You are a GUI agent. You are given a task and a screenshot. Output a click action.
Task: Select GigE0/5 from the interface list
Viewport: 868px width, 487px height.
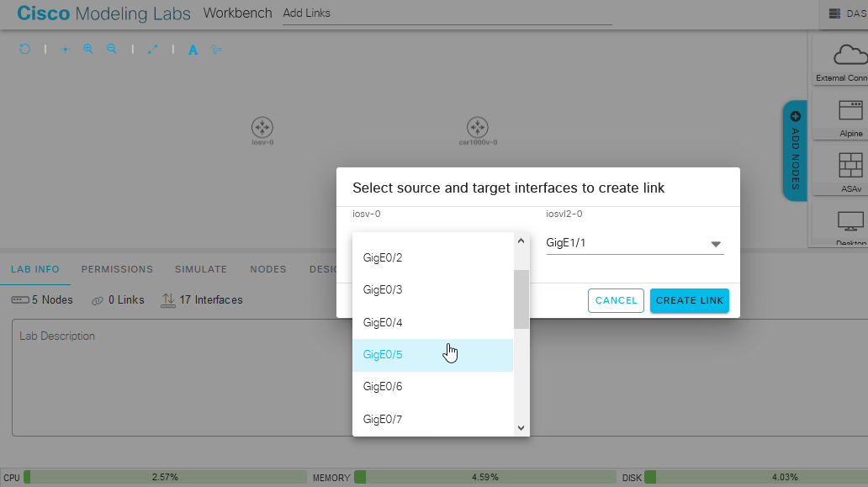click(x=383, y=354)
